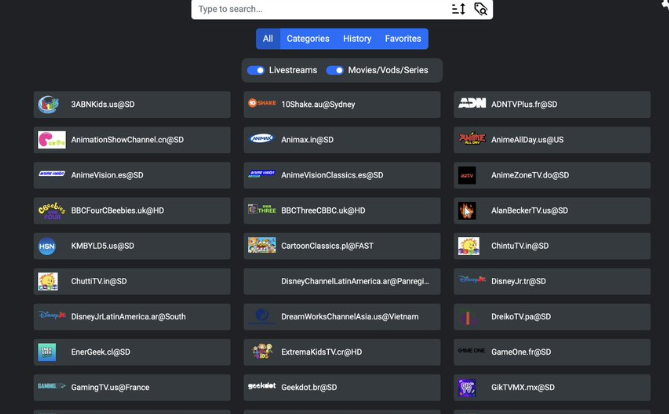Open the Animax channel logo
Screen dimensions: 669x414
(261, 139)
